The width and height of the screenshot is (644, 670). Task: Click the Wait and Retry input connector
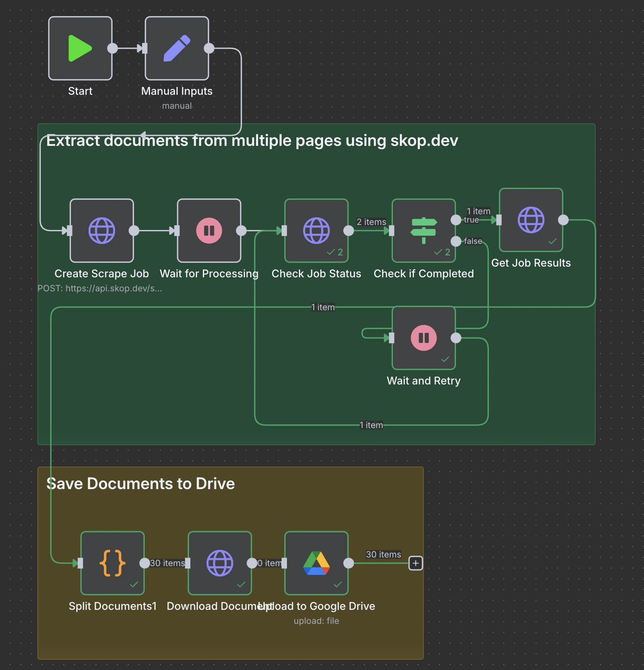392,338
